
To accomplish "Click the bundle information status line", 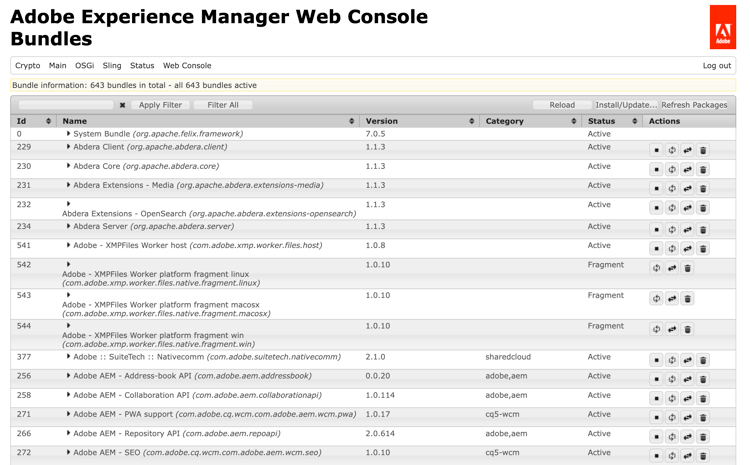I will [373, 85].
